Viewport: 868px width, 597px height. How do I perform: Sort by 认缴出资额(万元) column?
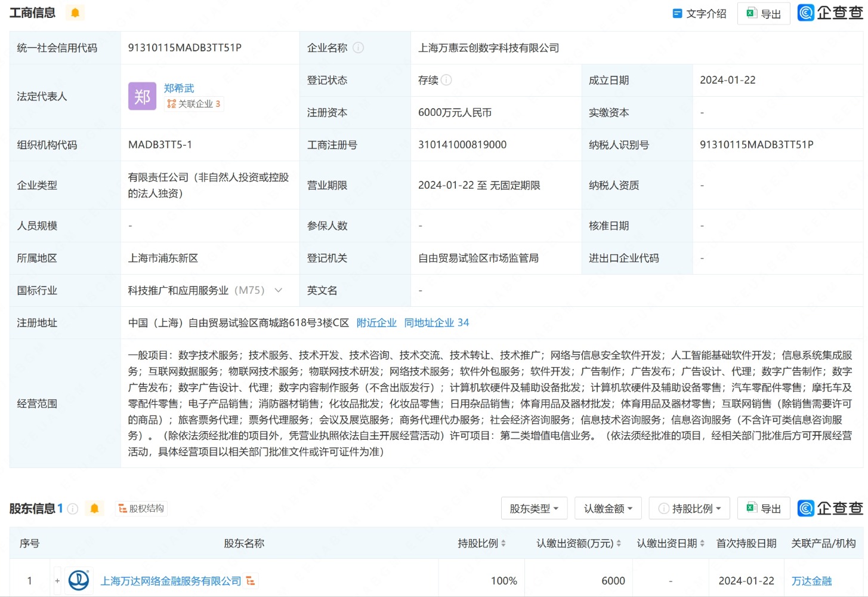click(x=578, y=543)
